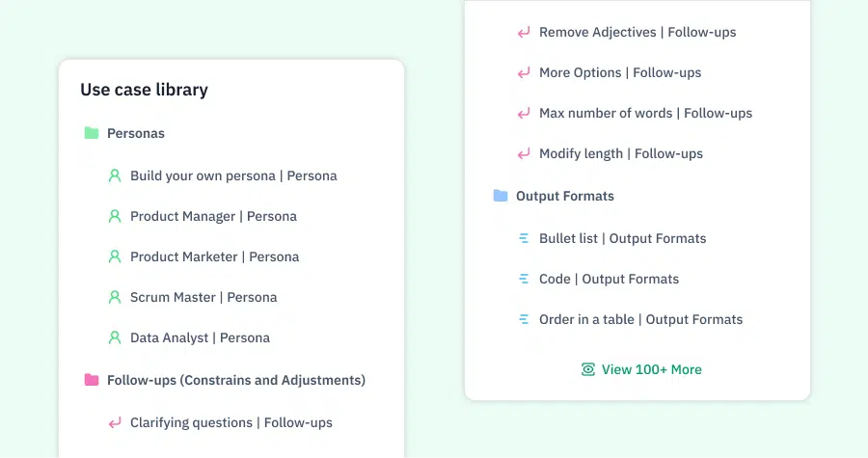Click the list icon next to Bullet list
868x458 pixels.
524,238
